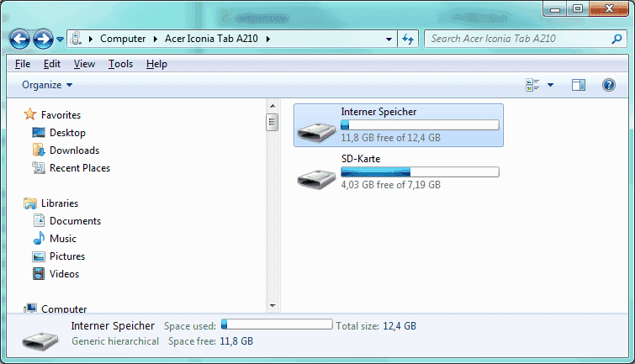Expand the arrow before Computer in address bar

(90, 39)
